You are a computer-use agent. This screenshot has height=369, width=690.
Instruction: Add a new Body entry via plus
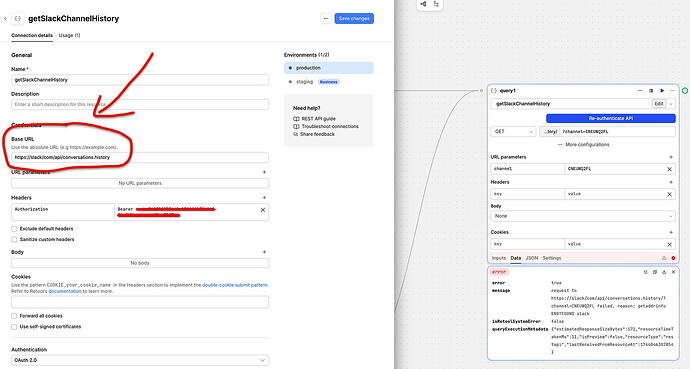[x=264, y=252]
